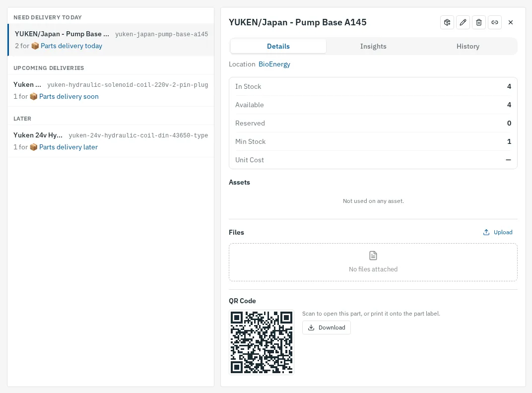Select the Yuken 24v hydraulic coil list item

click(111, 141)
